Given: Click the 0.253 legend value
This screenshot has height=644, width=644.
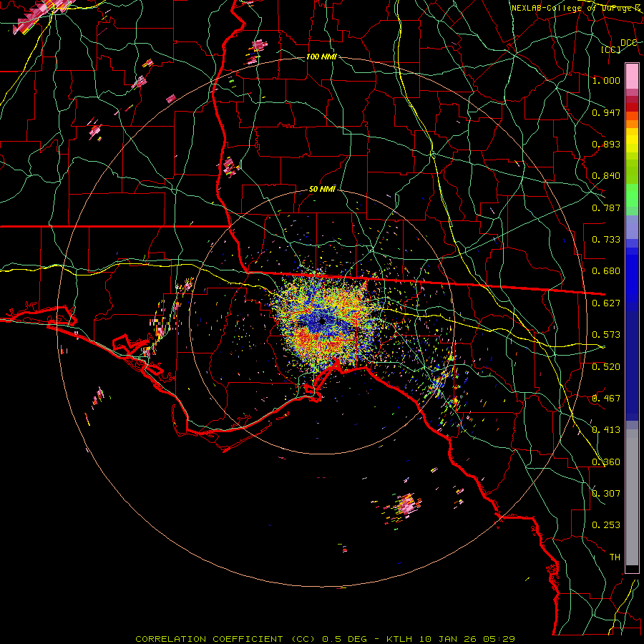Looking at the screenshot, I should click(x=606, y=525).
